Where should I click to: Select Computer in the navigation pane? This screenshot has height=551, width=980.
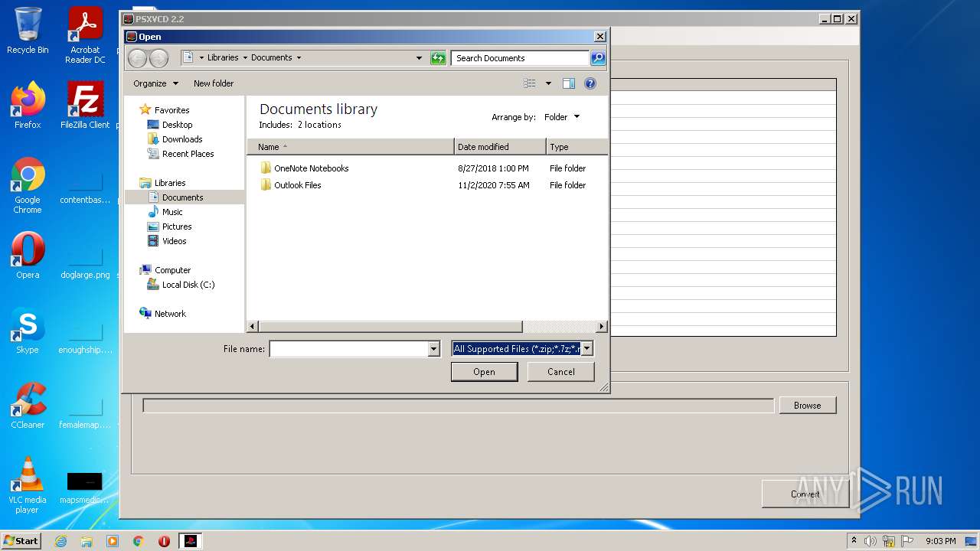tap(172, 270)
